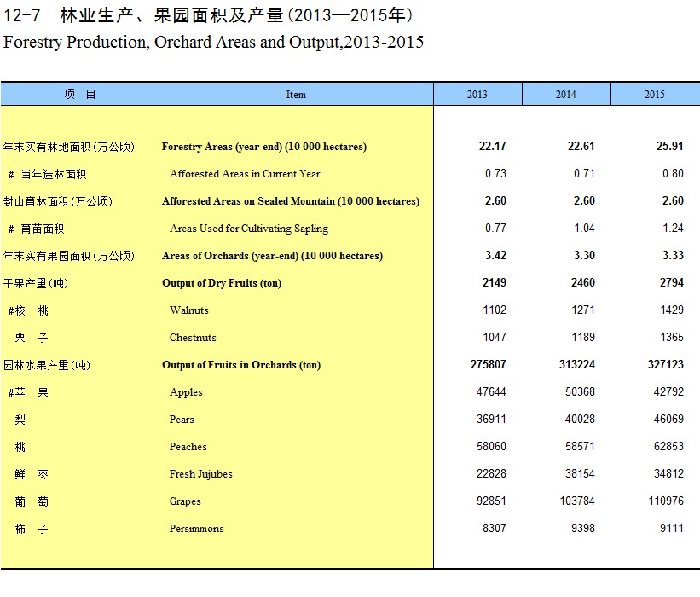Select the 'Item' column header
The width and height of the screenshot is (700, 597).
pyautogui.click(x=296, y=94)
